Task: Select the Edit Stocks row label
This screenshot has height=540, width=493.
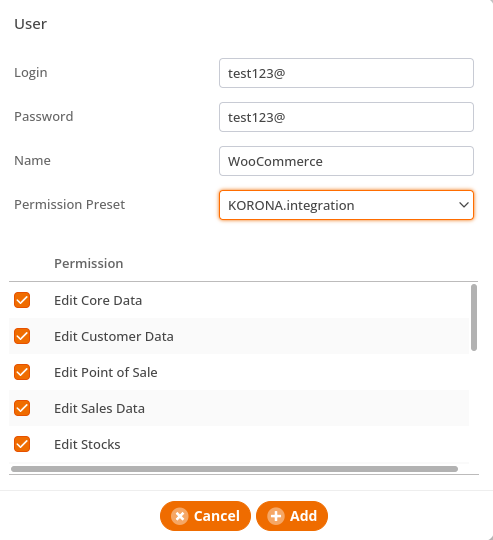Action: coord(87,444)
